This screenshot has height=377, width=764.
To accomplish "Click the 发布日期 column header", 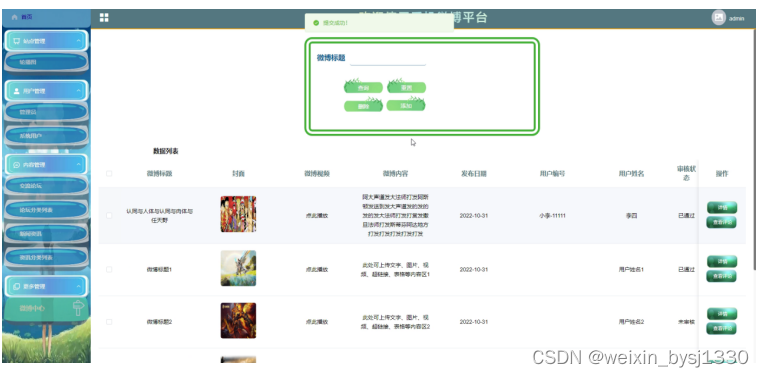I will [x=474, y=173].
